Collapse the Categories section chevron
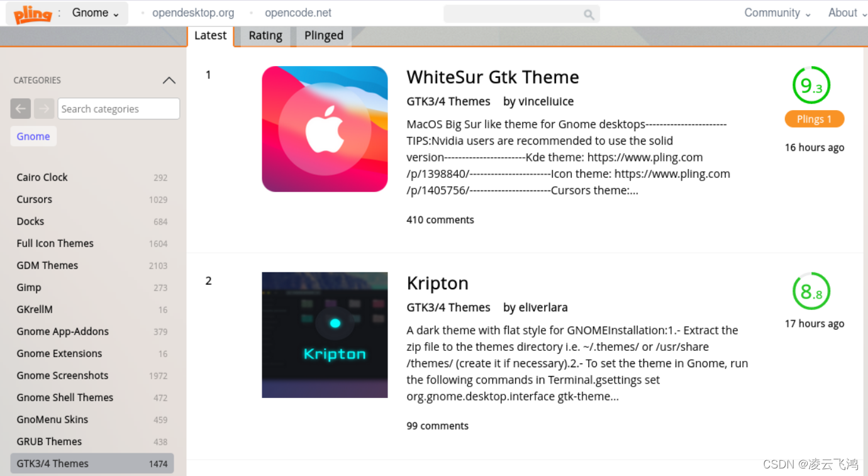The width and height of the screenshot is (868, 476). click(169, 80)
